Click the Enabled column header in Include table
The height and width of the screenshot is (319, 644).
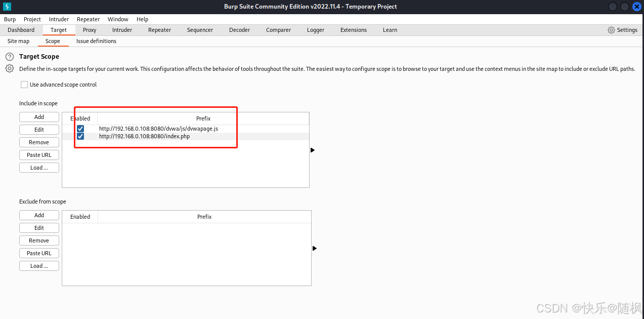pos(80,118)
